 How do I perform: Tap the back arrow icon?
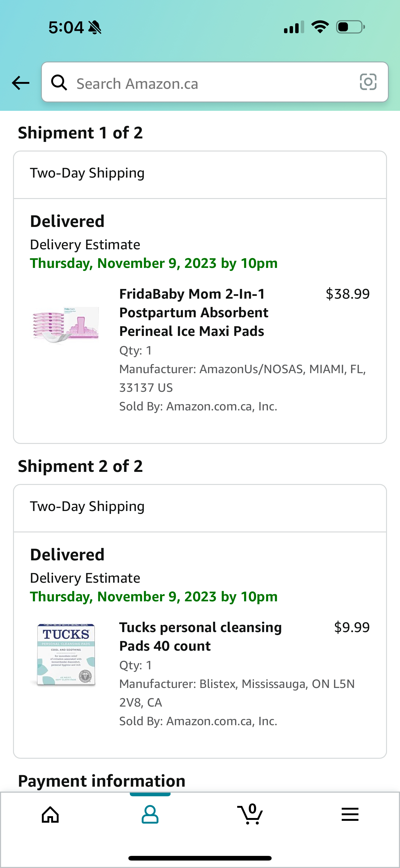click(x=20, y=83)
